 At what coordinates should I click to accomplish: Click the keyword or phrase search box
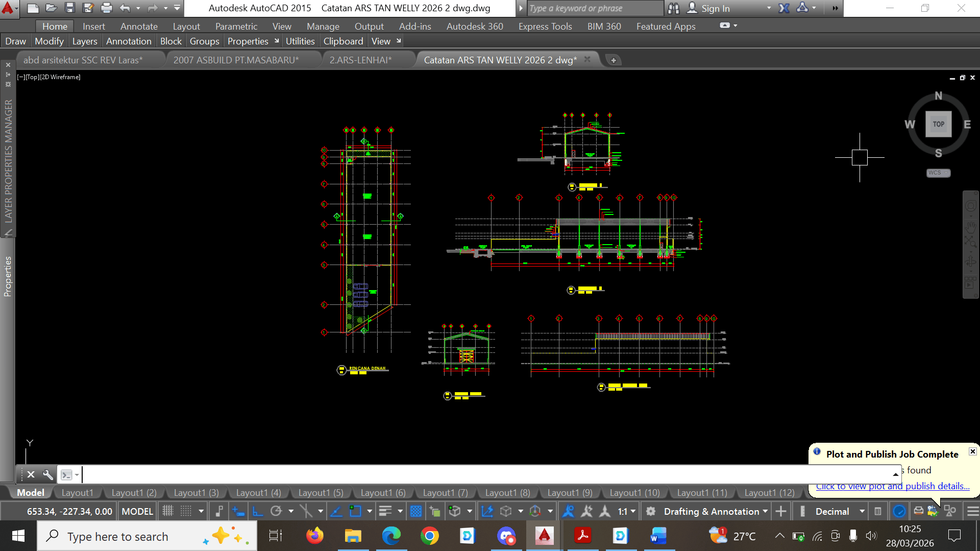click(x=595, y=8)
